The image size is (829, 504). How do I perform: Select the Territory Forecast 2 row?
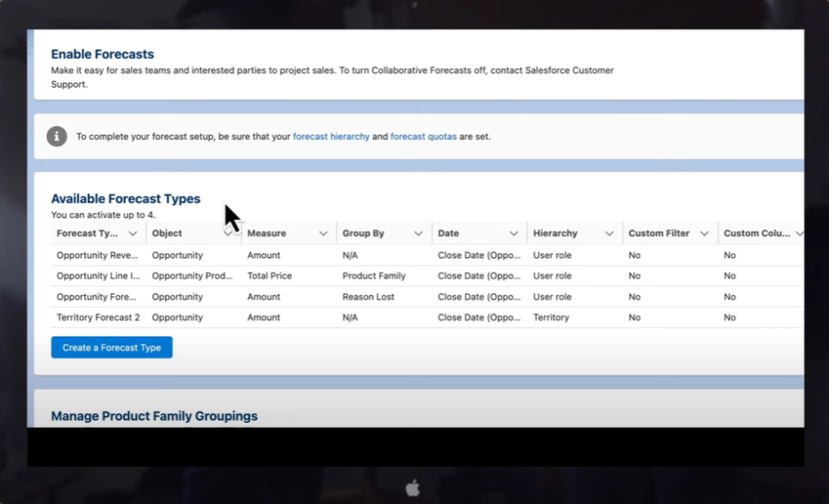point(97,317)
